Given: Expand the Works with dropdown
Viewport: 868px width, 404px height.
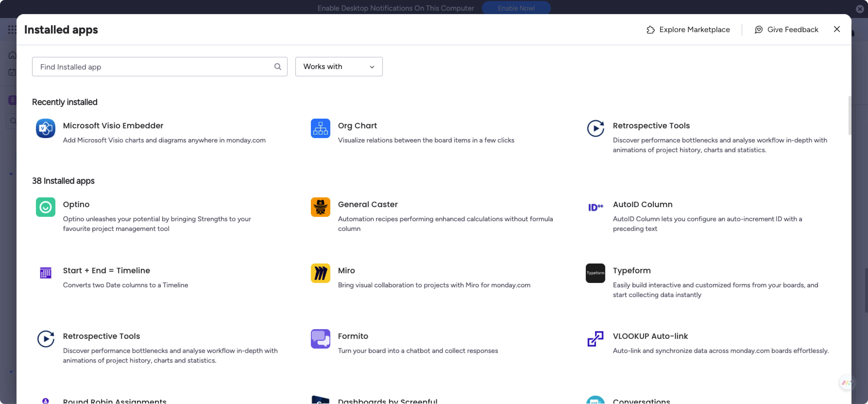Looking at the screenshot, I should click(x=338, y=66).
